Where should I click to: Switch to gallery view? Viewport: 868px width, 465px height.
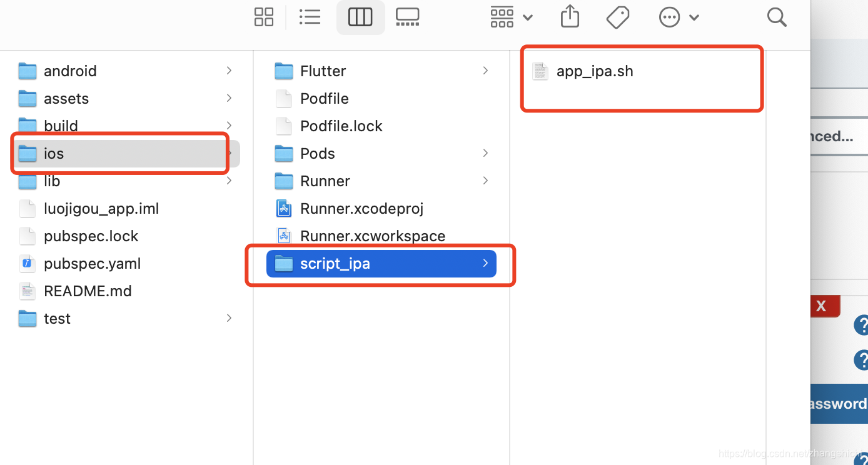(407, 17)
